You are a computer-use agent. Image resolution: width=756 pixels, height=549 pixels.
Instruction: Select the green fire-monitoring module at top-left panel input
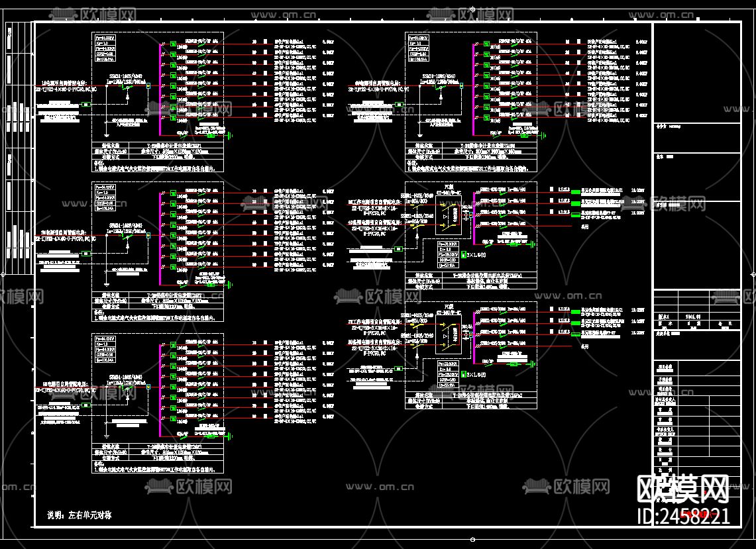coord(86,104)
